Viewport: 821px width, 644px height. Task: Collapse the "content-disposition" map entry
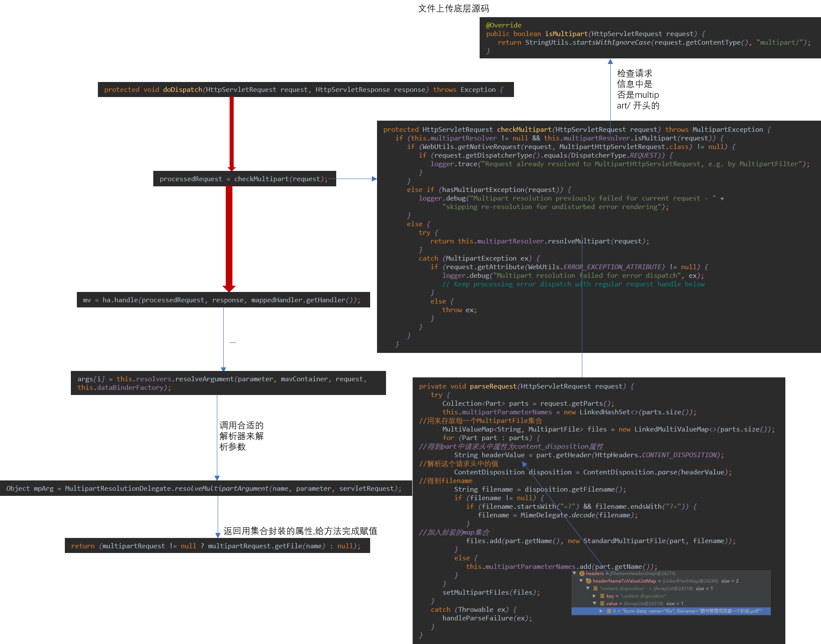(588, 589)
